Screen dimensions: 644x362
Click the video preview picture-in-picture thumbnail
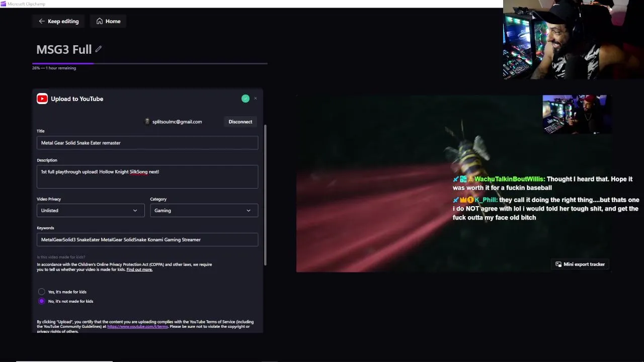point(577,115)
